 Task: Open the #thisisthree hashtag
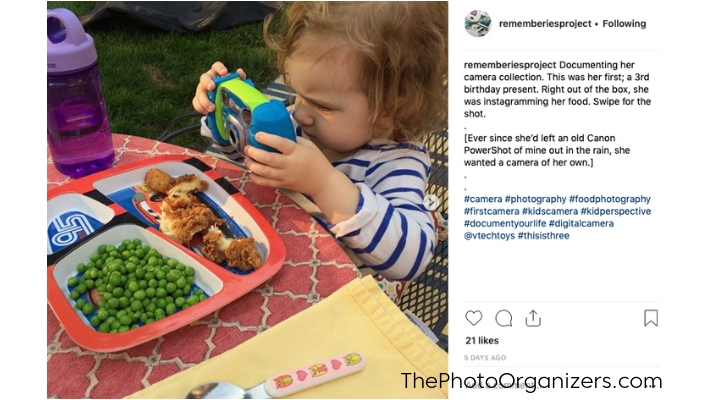tap(544, 236)
